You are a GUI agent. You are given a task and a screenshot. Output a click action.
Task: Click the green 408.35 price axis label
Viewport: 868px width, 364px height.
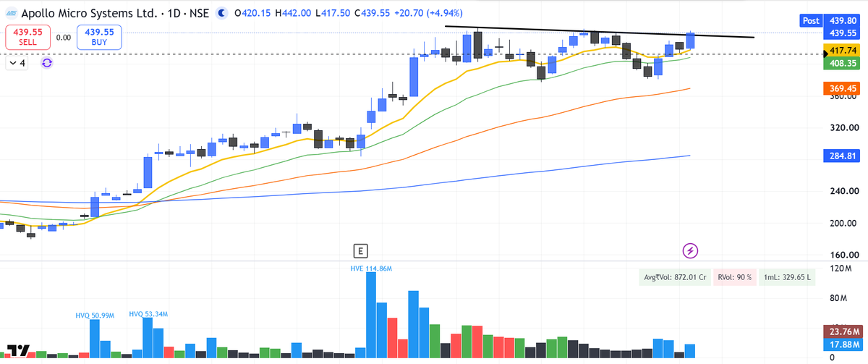coord(843,63)
